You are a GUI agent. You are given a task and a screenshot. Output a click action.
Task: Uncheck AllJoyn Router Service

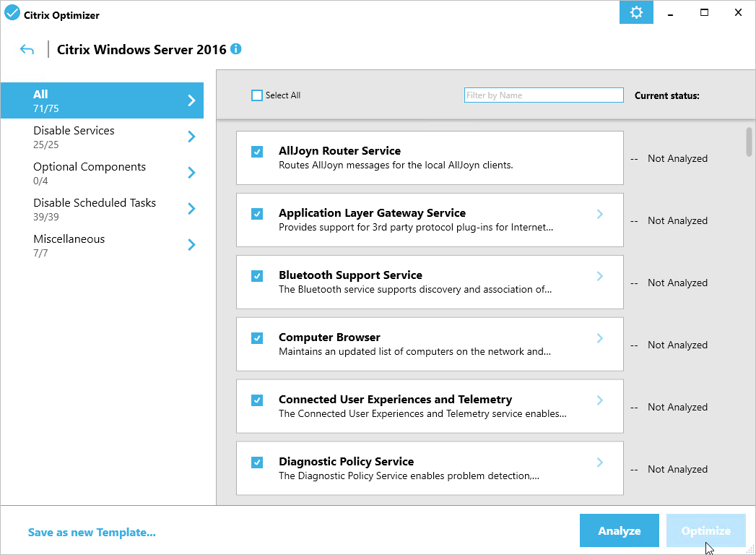(257, 152)
